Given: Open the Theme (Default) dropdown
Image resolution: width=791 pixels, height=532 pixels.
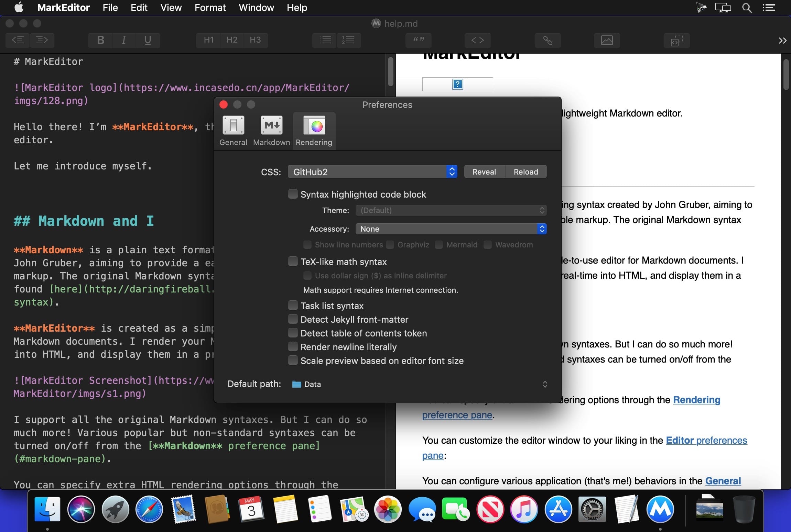Looking at the screenshot, I should coord(451,210).
